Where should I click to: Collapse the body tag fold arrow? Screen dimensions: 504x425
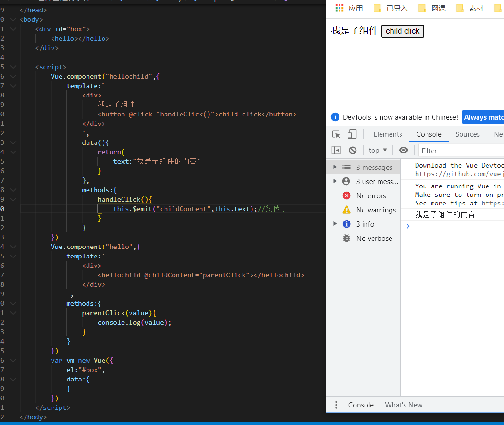click(x=13, y=19)
